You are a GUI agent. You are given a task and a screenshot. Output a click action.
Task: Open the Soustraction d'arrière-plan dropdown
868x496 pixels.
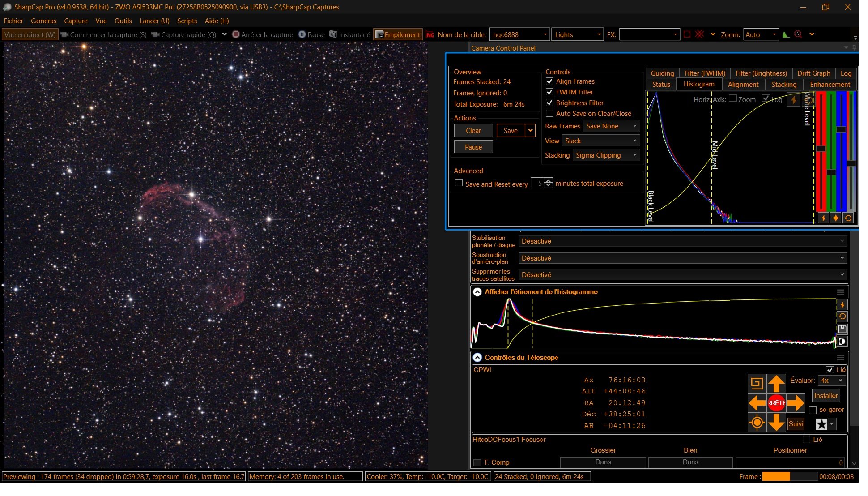click(683, 258)
